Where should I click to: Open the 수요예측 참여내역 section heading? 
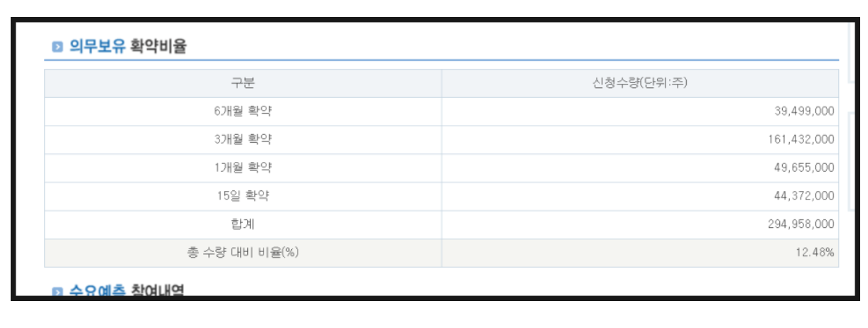pos(126,290)
